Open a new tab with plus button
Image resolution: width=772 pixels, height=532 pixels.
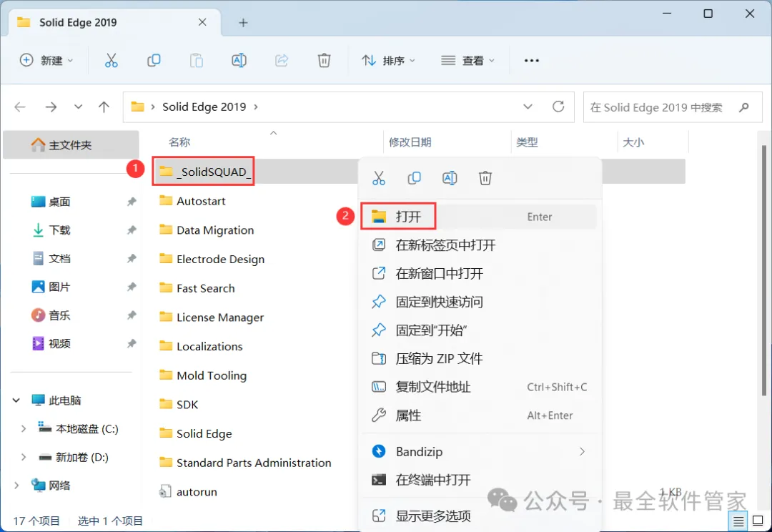[x=243, y=23]
